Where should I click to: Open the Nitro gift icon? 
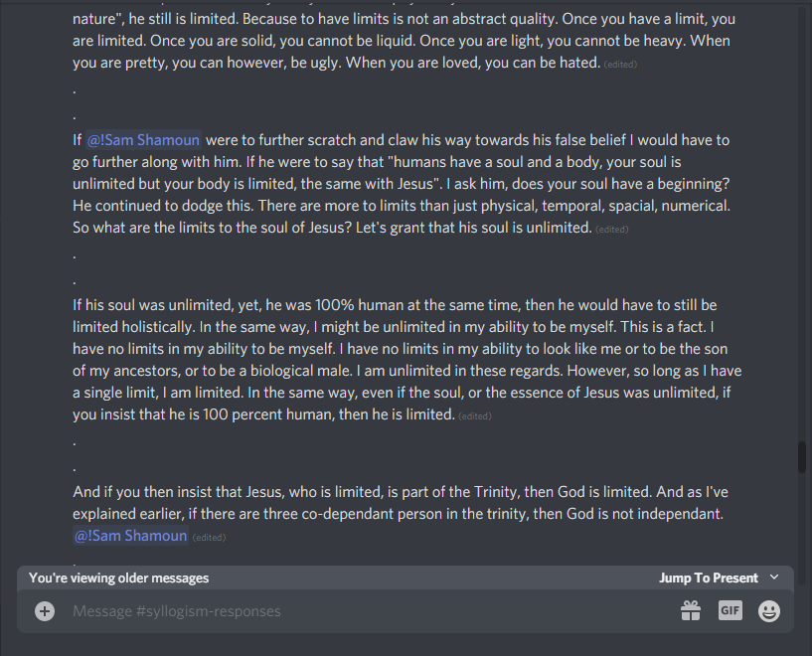691,611
